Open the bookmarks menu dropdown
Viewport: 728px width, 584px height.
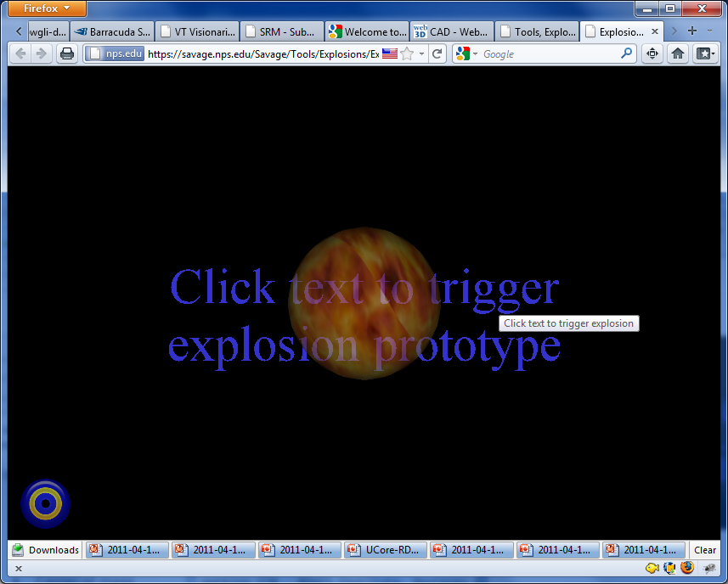[705, 53]
